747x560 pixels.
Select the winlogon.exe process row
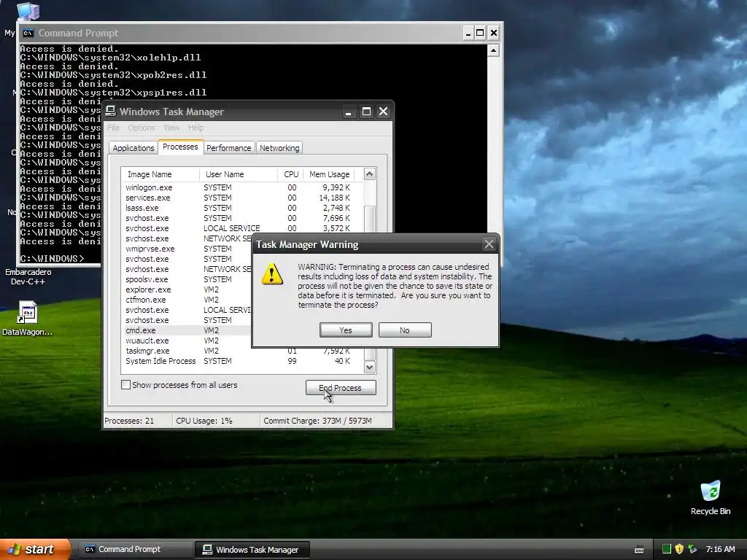click(242, 187)
